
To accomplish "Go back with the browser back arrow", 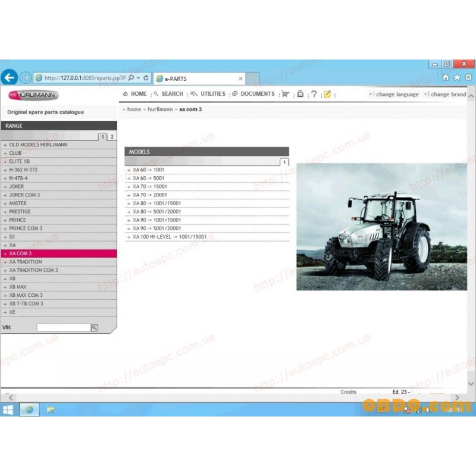I will (9, 78).
